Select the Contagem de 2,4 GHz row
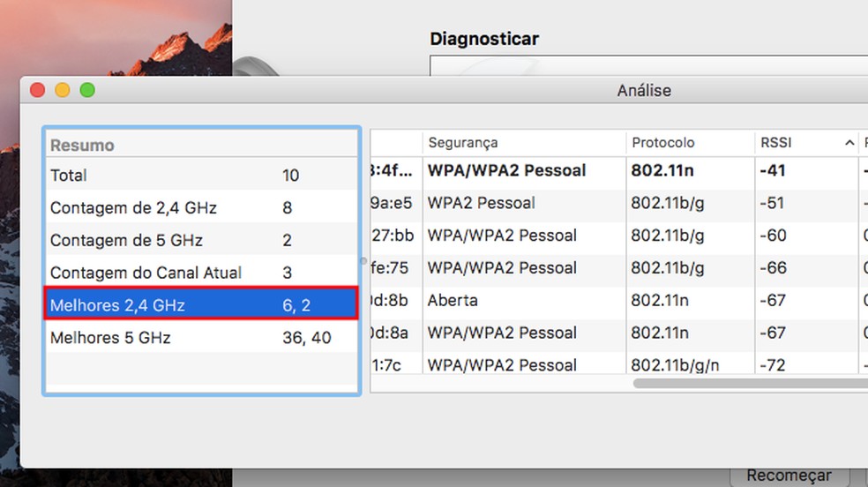The image size is (868, 487). 201,208
